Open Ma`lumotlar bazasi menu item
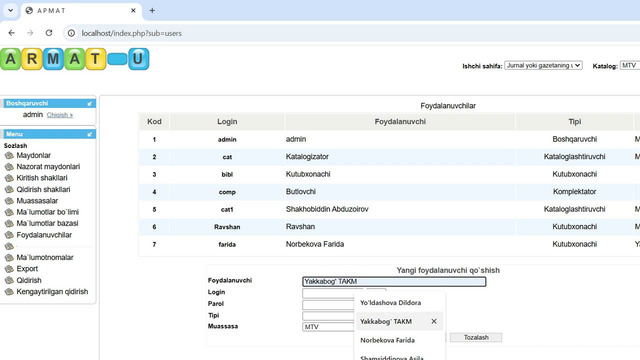 47,223
